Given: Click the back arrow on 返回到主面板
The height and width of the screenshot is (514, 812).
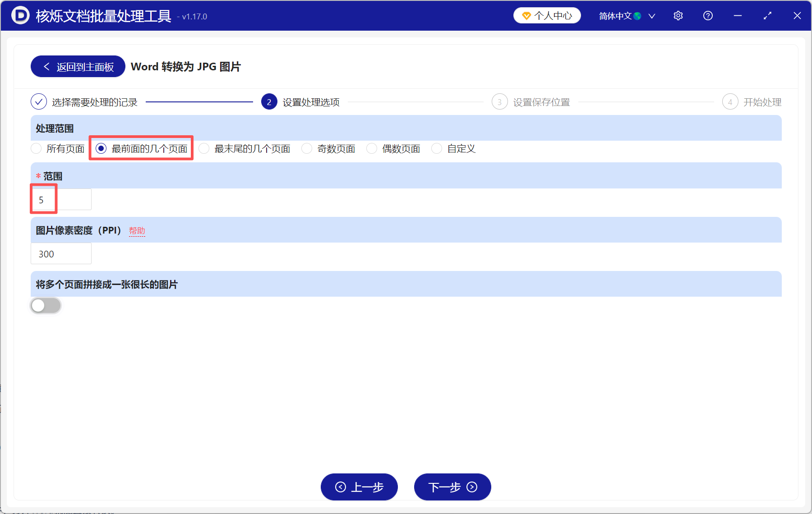Looking at the screenshot, I should point(46,66).
